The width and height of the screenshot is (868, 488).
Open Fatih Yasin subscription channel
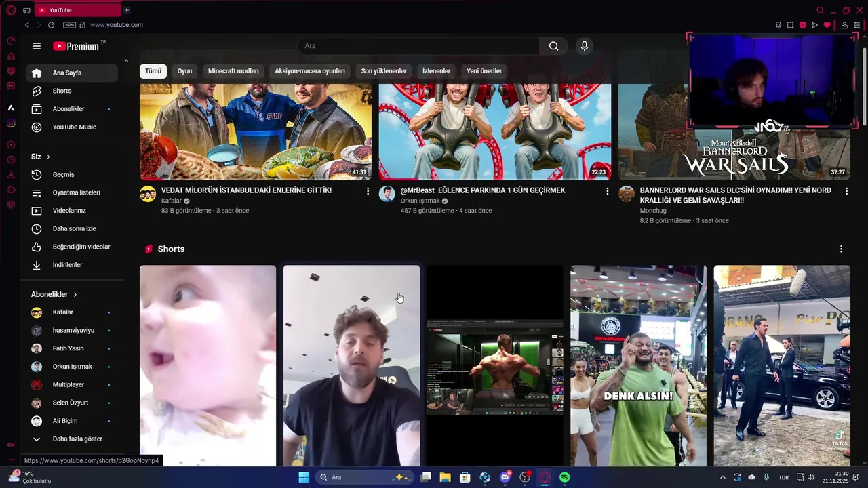[73, 348]
